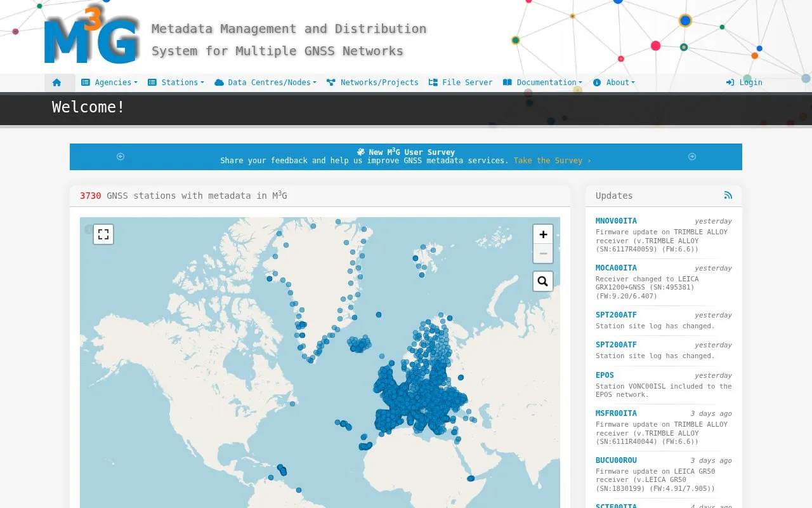The image size is (812, 508).
Task: Open the Data Centres/Nodes dropdown
Action: (x=265, y=83)
